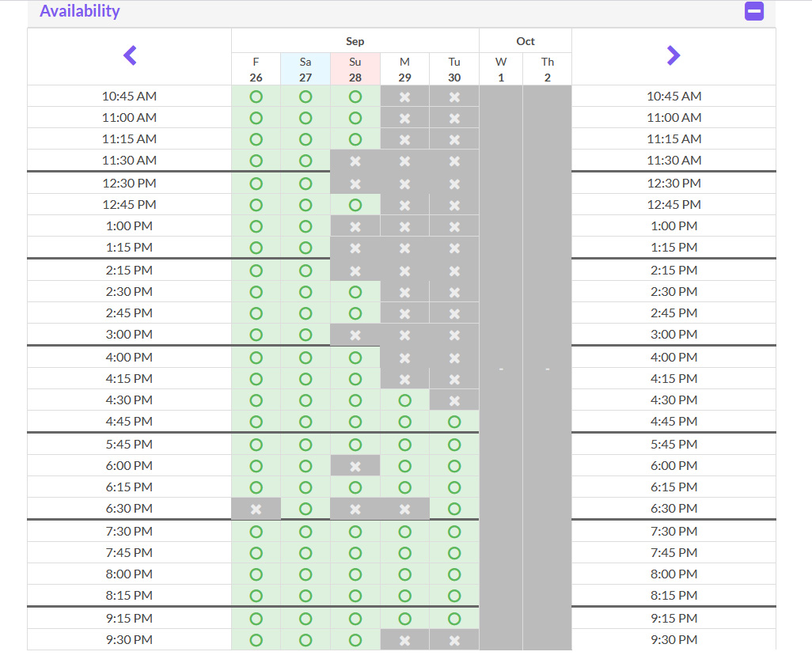Click unavailable X Tuesday 30 at 3:00 PM

(454, 335)
